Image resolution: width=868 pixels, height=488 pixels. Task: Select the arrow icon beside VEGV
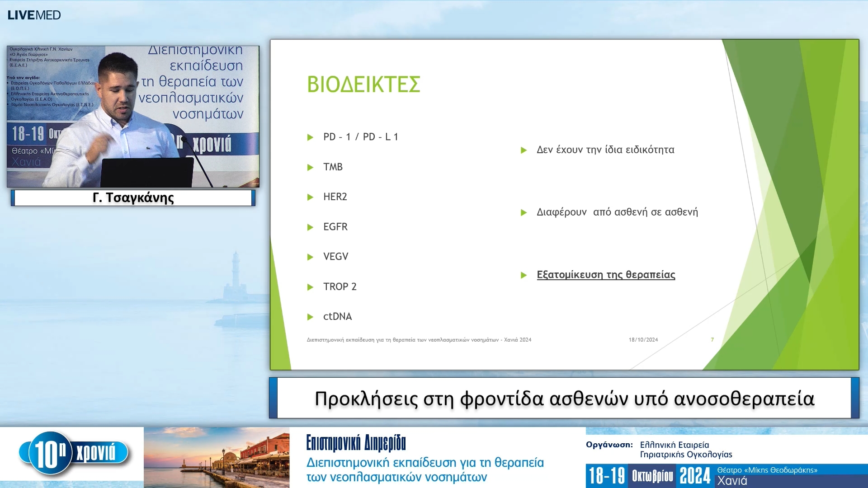pyautogui.click(x=311, y=257)
